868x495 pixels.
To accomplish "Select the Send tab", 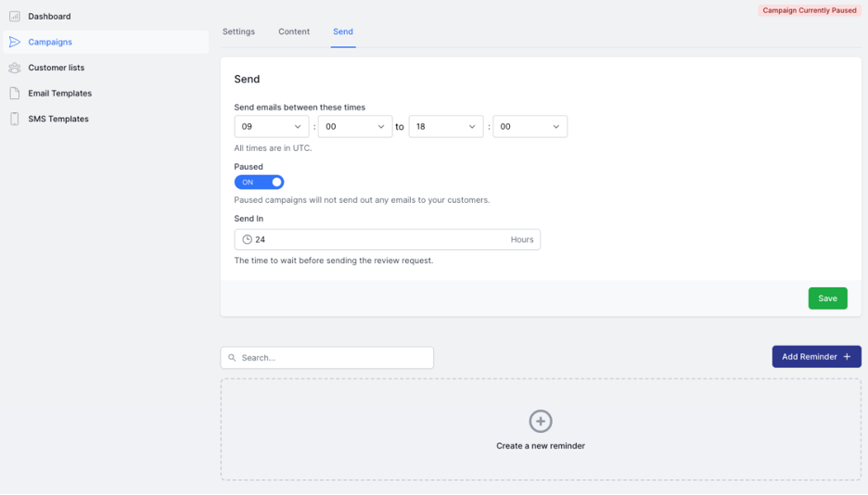I will tap(343, 32).
